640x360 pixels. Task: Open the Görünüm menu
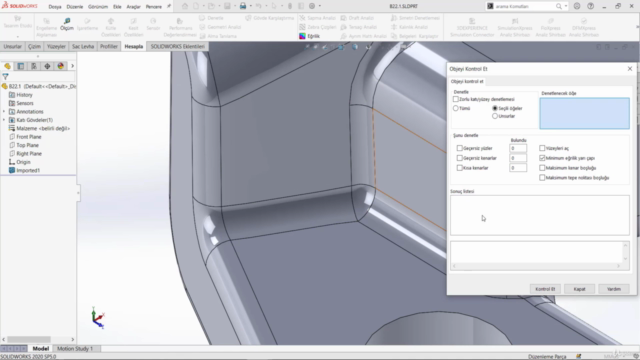[98, 7]
